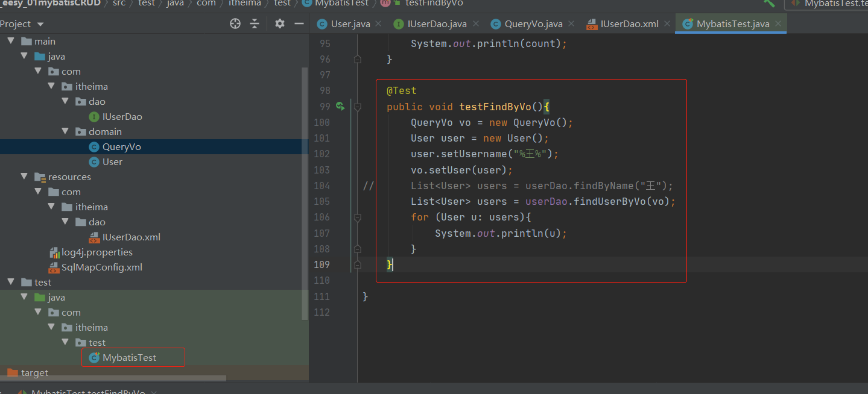Click the testFindByVo method breadcrumb icon
The height and width of the screenshot is (394, 868).
coord(385,3)
